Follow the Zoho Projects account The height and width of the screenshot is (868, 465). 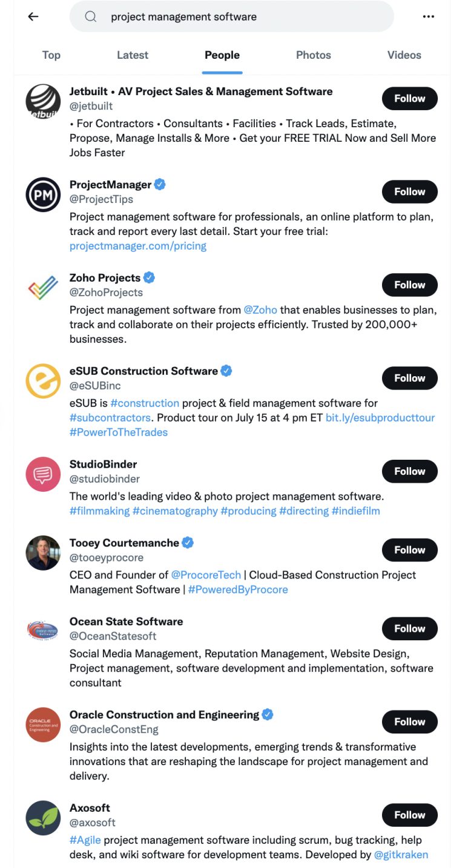tap(409, 285)
